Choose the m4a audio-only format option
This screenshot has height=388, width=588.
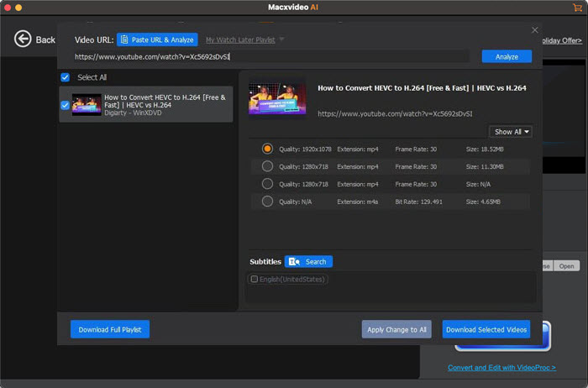267,202
